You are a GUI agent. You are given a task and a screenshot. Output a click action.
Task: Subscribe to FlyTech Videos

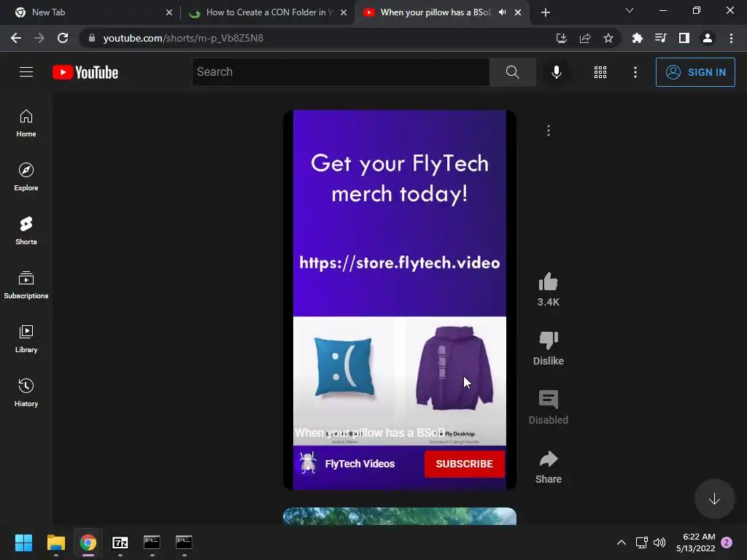(465, 464)
